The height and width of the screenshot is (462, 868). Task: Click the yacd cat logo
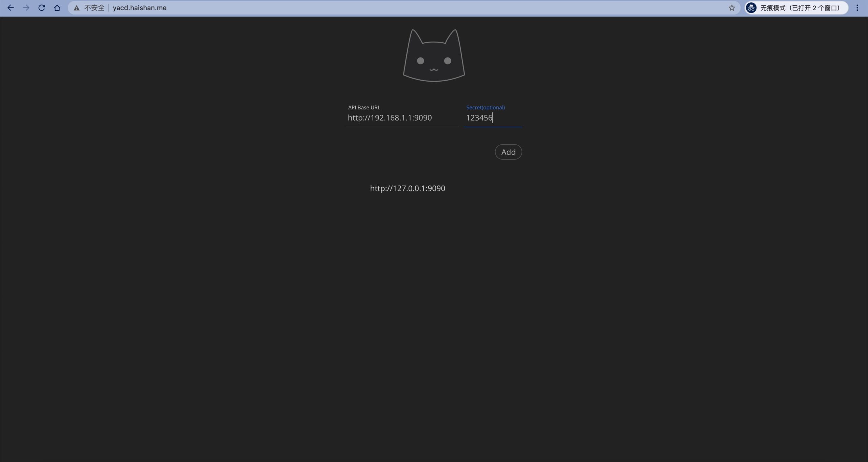click(x=434, y=56)
